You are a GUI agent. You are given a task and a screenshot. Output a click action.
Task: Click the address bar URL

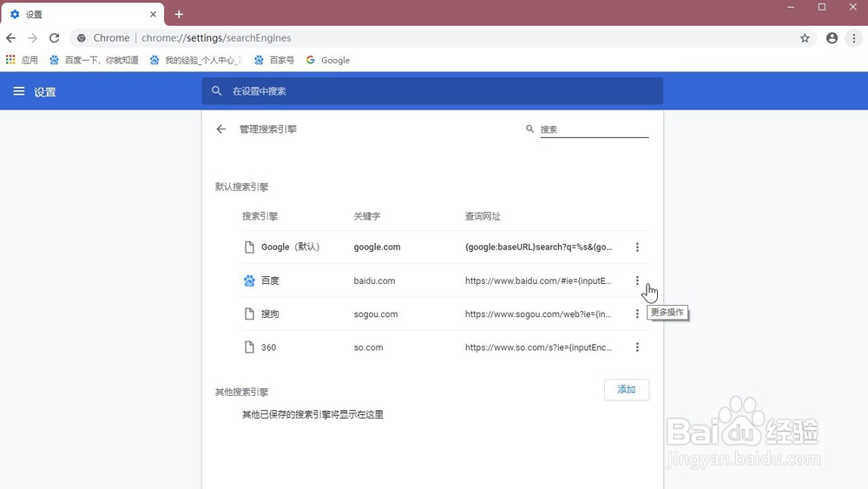pyautogui.click(x=216, y=38)
